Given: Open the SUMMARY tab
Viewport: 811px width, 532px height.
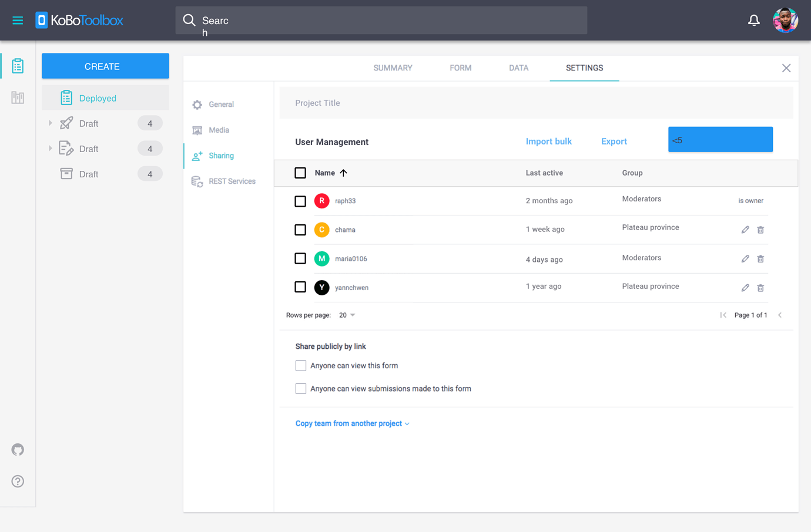Looking at the screenshot, I should coord(393,68).
